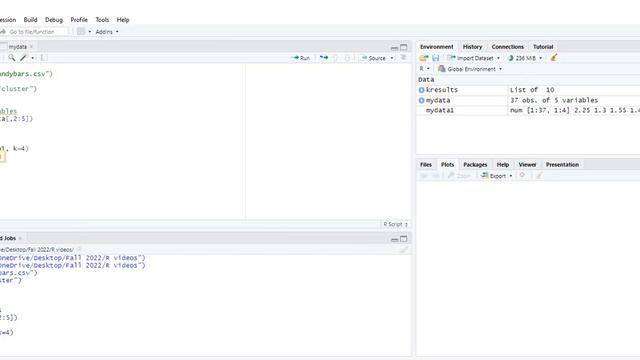Expand the mydata object arrow
The width and height of the screenshot is (640, 360).
click(421, 100)
